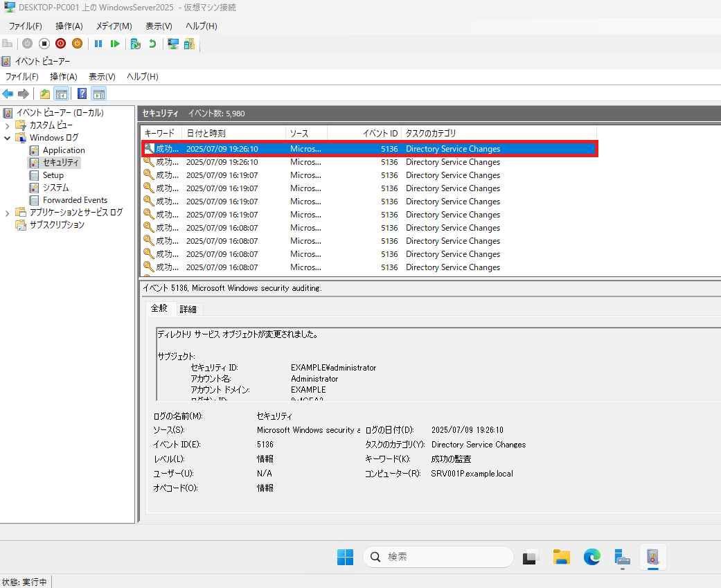The image size is (721, 588).
Task: Go up one level in console tree
Action: 44,93
